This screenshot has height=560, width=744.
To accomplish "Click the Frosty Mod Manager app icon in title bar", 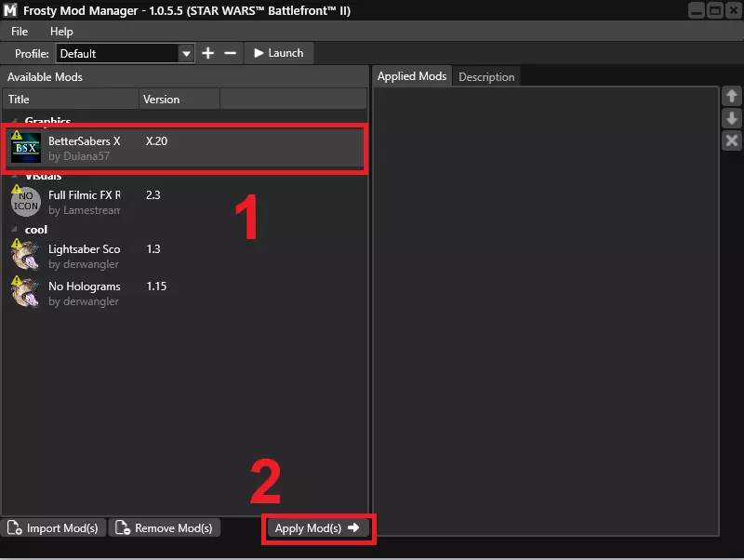I will pyautogui.click(x=10, y=10).
